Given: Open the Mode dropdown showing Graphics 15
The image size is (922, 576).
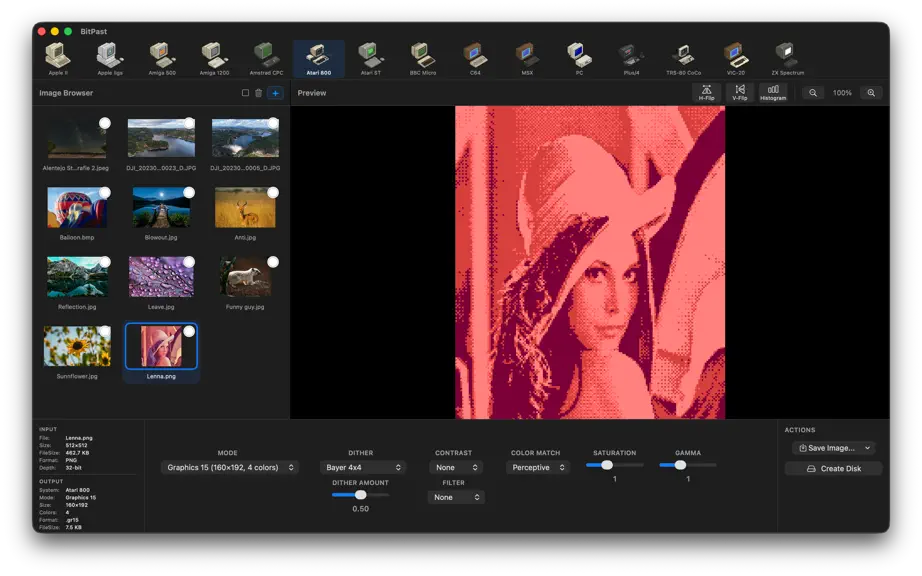Looking at the screenshot, I should click(x=230, y=467).
